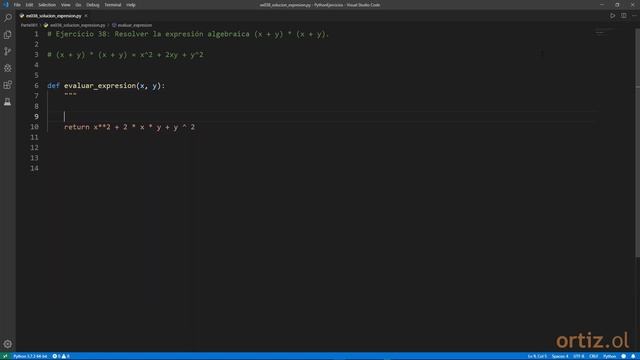Select the Python 3.7.2 64-bit interpreter

pyautogui.click(x=30, y=356)
